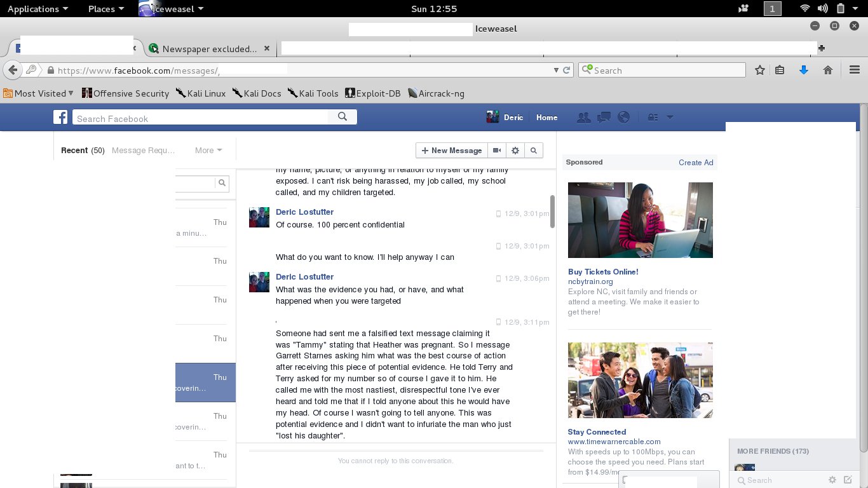Expand the Most Visited bookmarks folder
868x488 pixels.
pyautogui.click(x=39, y=93)
